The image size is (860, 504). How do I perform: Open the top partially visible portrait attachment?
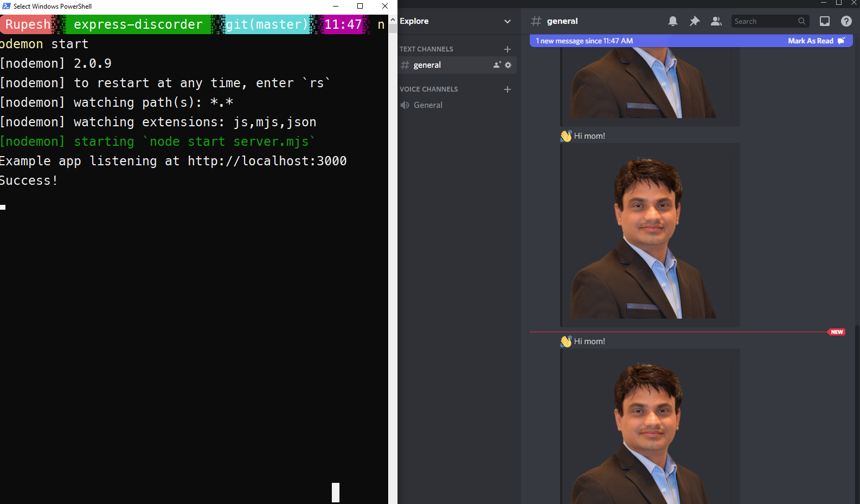click(x=650, y=84)
